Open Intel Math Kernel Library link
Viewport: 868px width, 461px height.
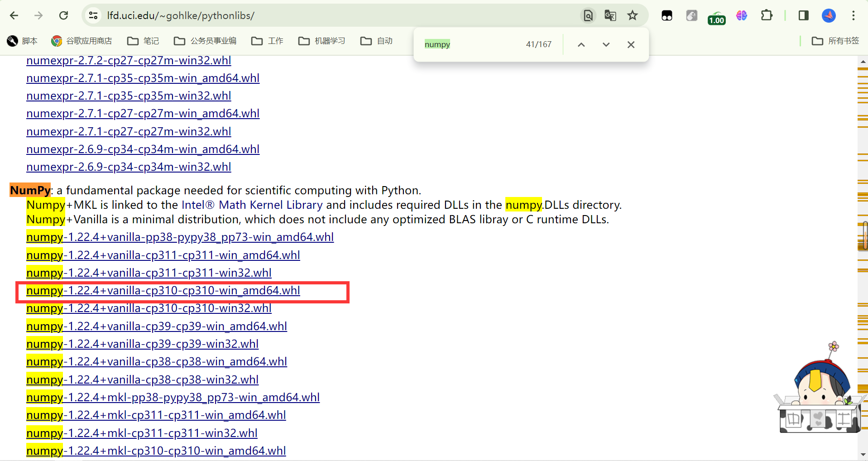pyautogui.click(x=252, y=205)
